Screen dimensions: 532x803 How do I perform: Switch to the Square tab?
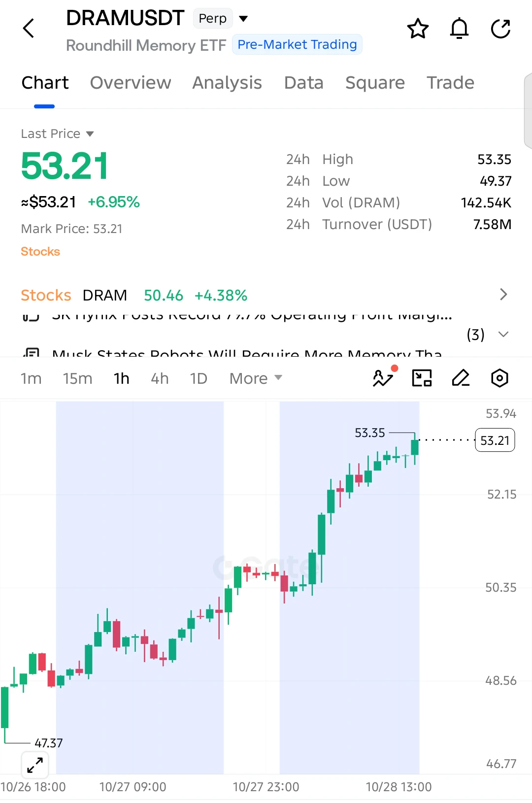(x=375, y=83)
